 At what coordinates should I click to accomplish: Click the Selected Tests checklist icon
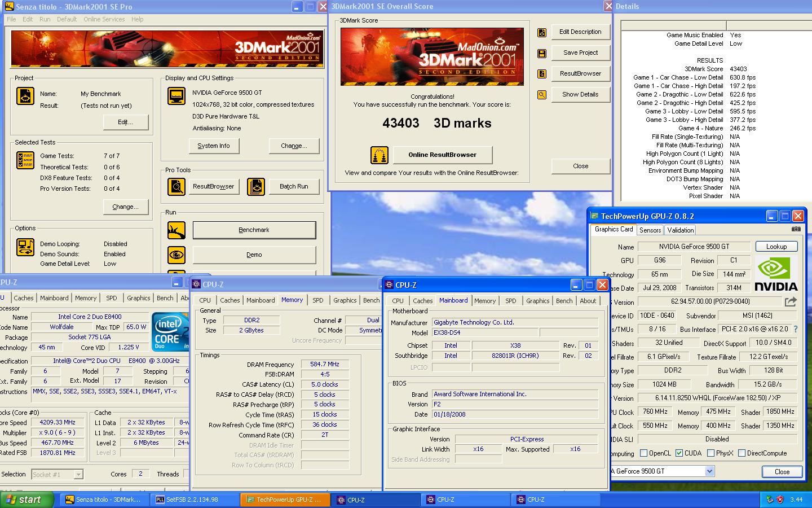click(25, 160)
